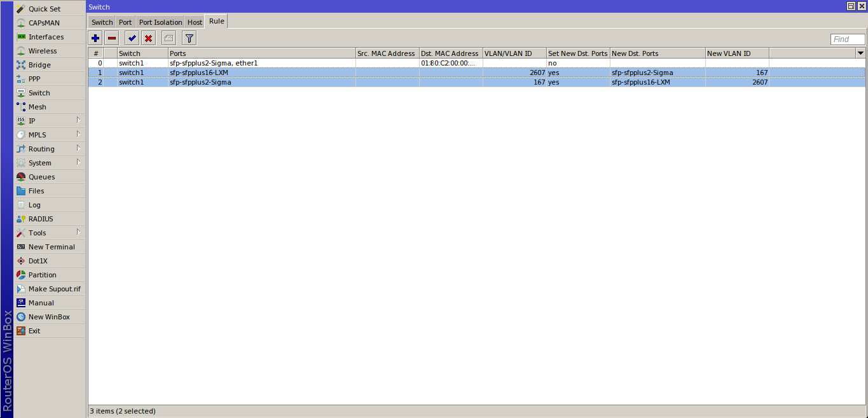Click Dst. MAC cell 01:80:C2:00:00
This screenshot has width=868, height=418.
pyautogui.click(x=451, y=63)
